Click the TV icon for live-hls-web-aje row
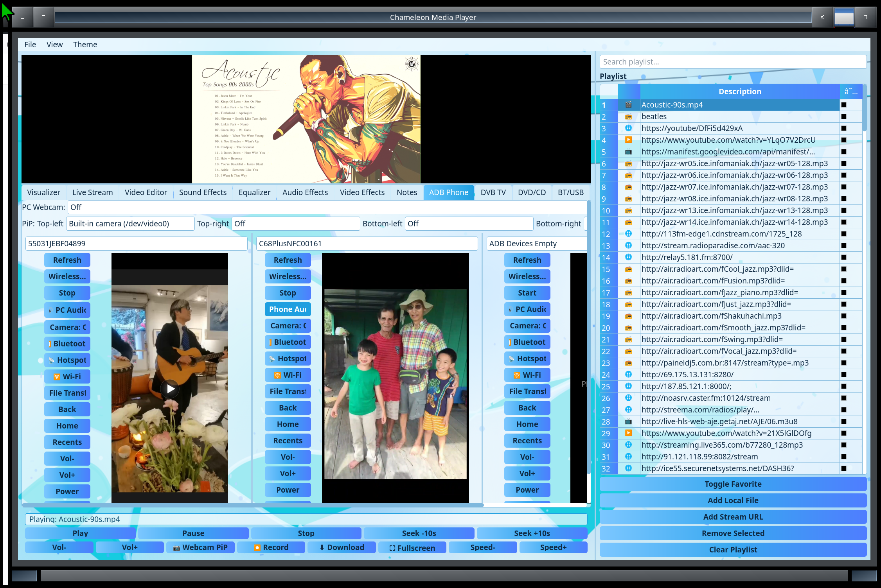Screen dimensions: 881x588 click(629, 421)
